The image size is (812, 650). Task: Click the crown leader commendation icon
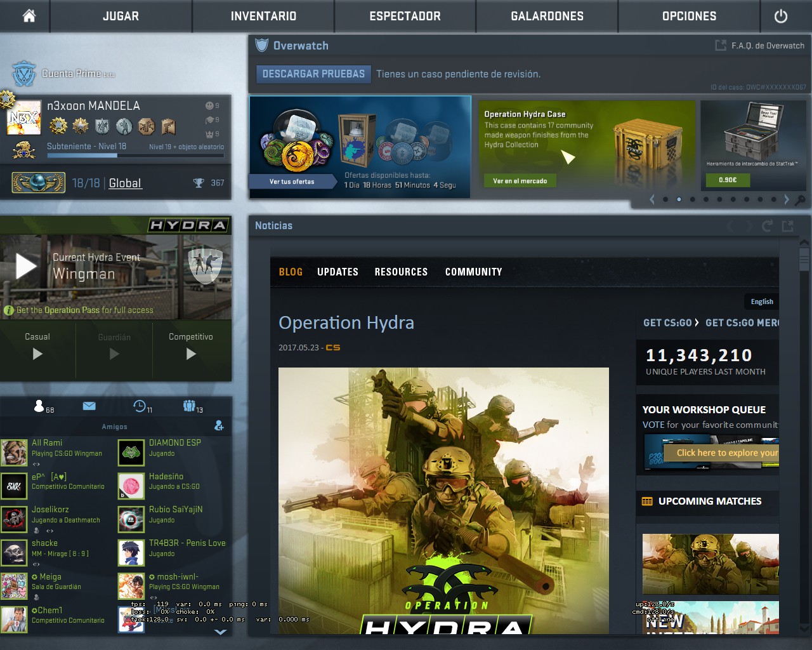coord(209,134)
